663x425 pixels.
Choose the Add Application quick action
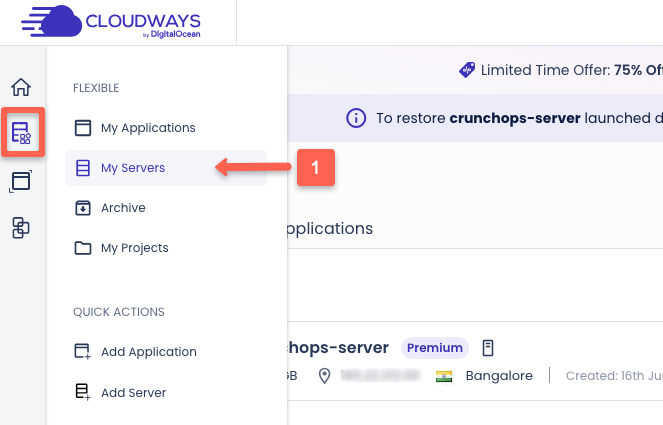[x=148, y=352]
